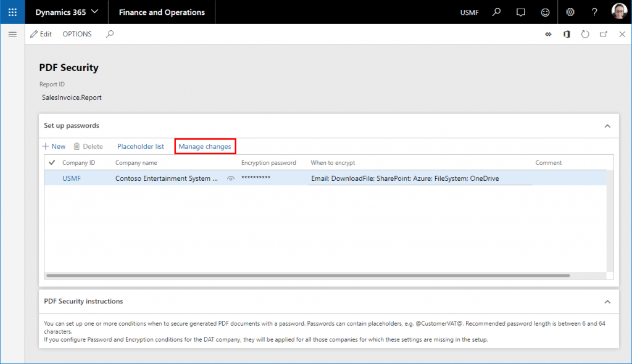Click the Edit pencil button
Image resolution: width=632 pixels, height=364 pixels.
click(41, 35)
